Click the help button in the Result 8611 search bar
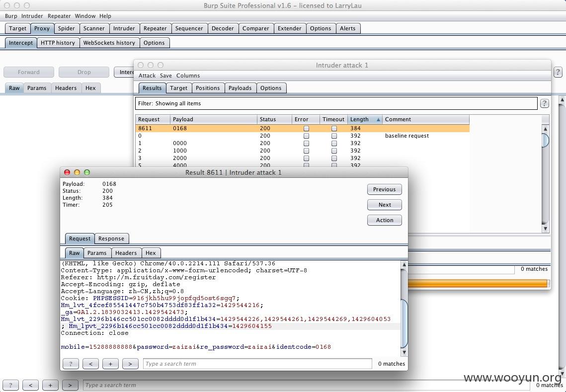This screenshot has height=392, width=566. tap(71, 364)
